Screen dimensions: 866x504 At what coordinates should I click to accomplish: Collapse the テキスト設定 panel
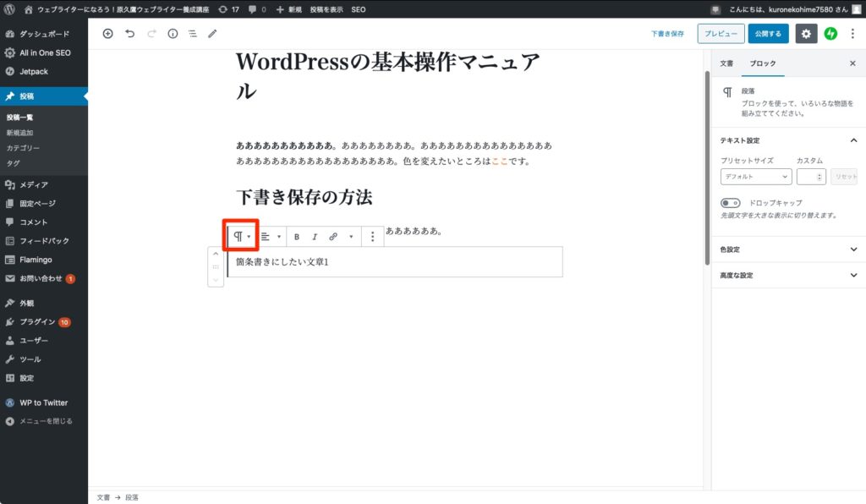[788, 140]
